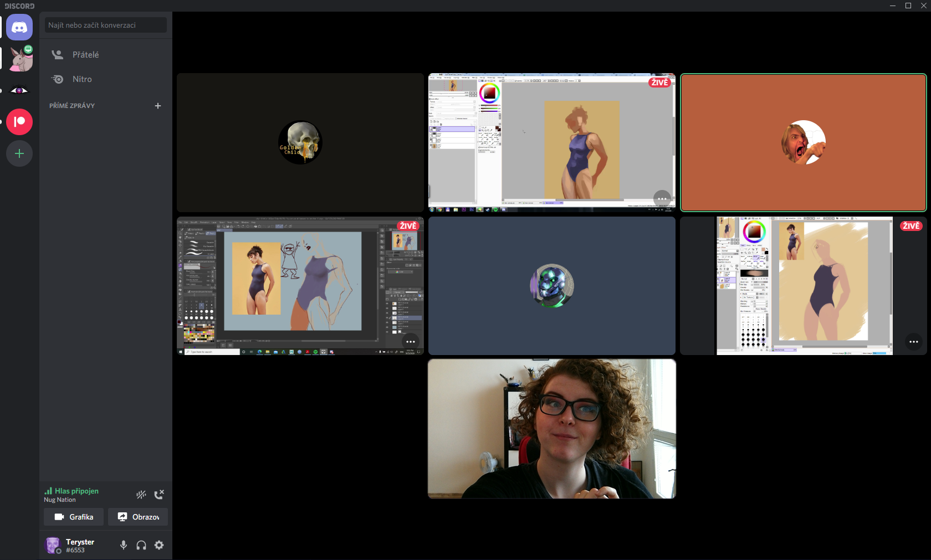Create new direct message plus

[x=158, y=106]
